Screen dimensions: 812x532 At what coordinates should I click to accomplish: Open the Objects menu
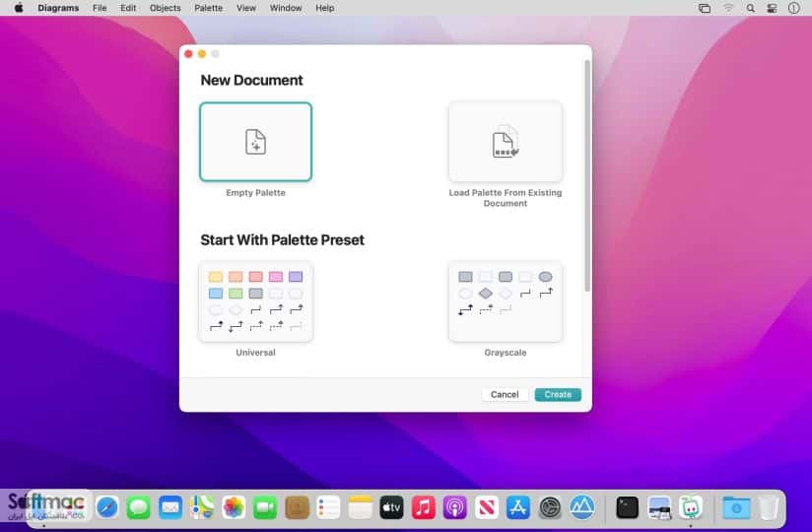tap(166, 8)
